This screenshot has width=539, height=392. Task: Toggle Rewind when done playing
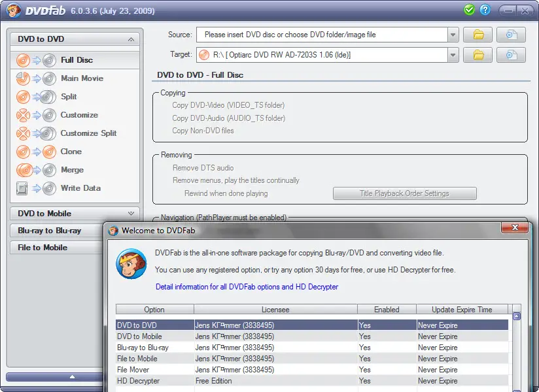(226, 193)
